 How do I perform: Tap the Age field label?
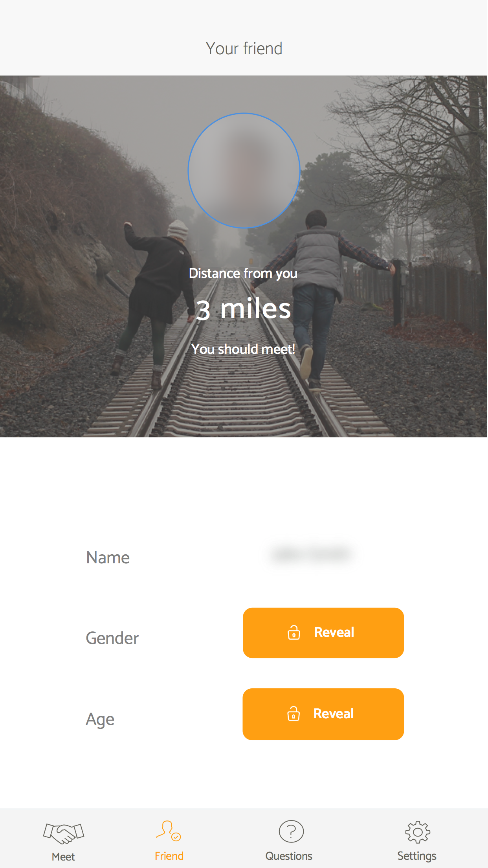(100, 720)
